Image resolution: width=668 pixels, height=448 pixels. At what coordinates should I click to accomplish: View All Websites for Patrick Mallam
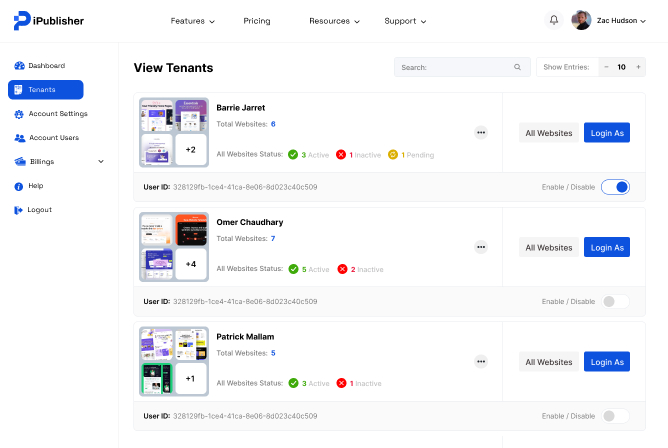point(549,362)
